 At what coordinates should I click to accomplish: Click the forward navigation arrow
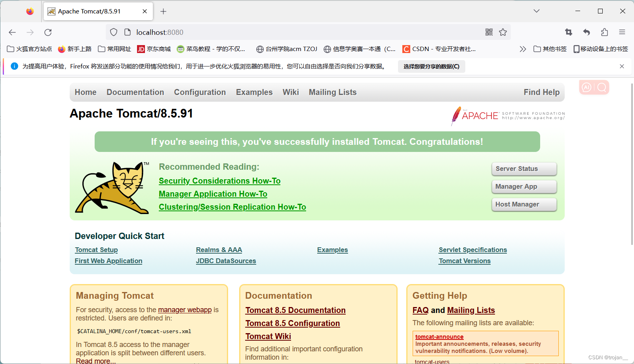pos(30,32)
